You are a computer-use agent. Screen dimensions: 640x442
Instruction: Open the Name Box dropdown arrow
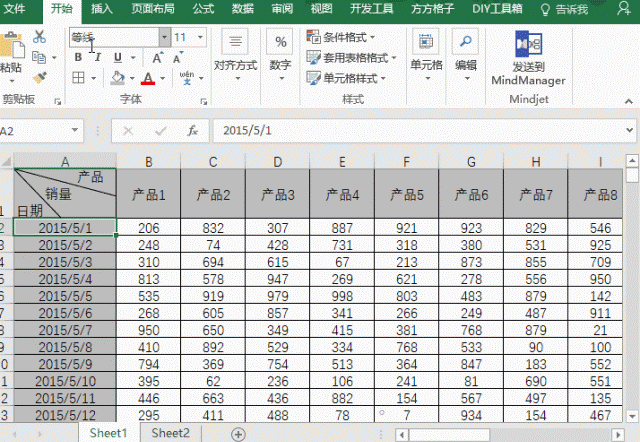point(75,130)
